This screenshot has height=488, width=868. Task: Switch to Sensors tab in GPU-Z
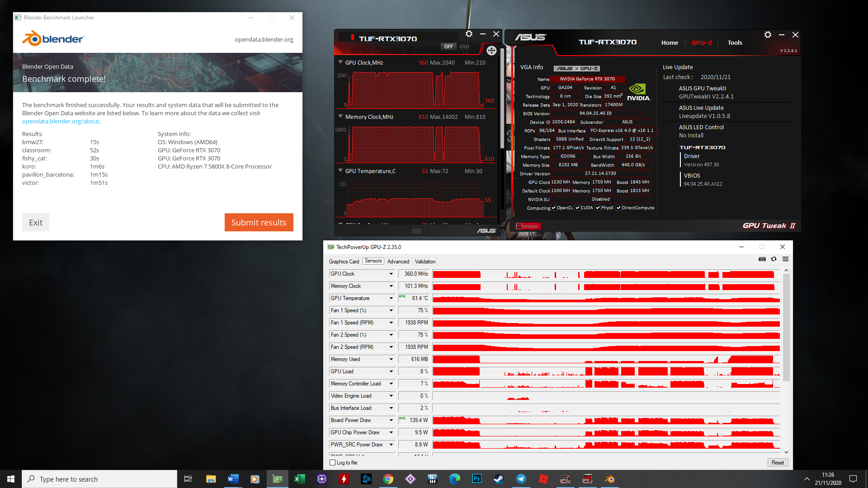click(x=373, y=261)
